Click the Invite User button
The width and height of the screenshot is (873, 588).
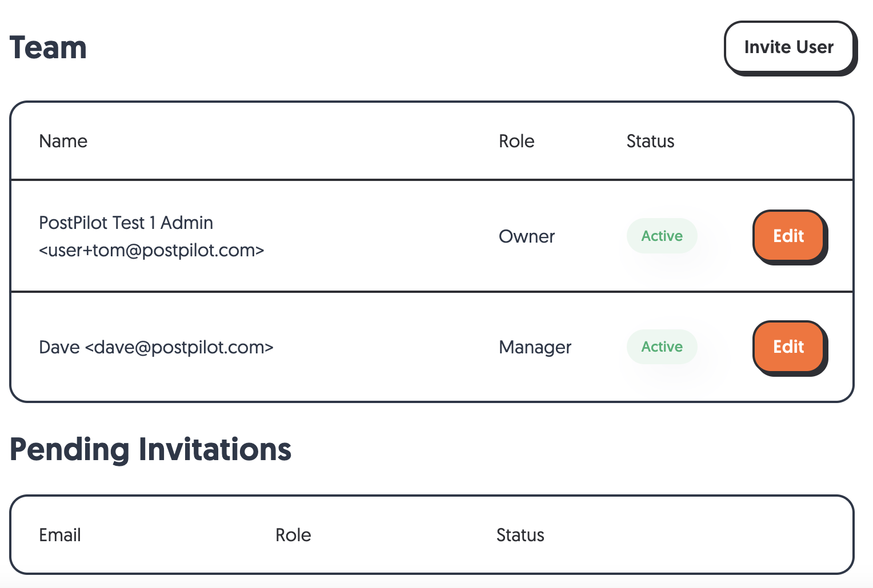coord(789,47)
